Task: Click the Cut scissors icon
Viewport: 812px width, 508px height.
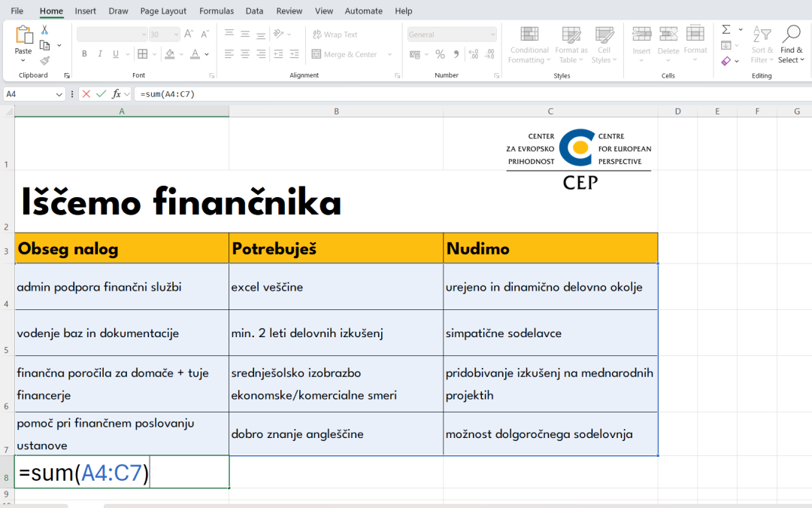Action: click(x=44, y=30)
